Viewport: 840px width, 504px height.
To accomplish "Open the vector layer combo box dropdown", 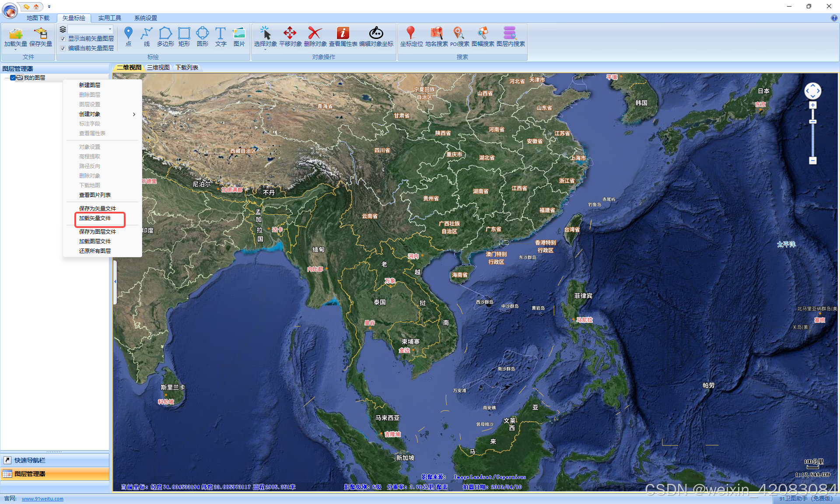I will pyautogui.click(x=110, y=29).
